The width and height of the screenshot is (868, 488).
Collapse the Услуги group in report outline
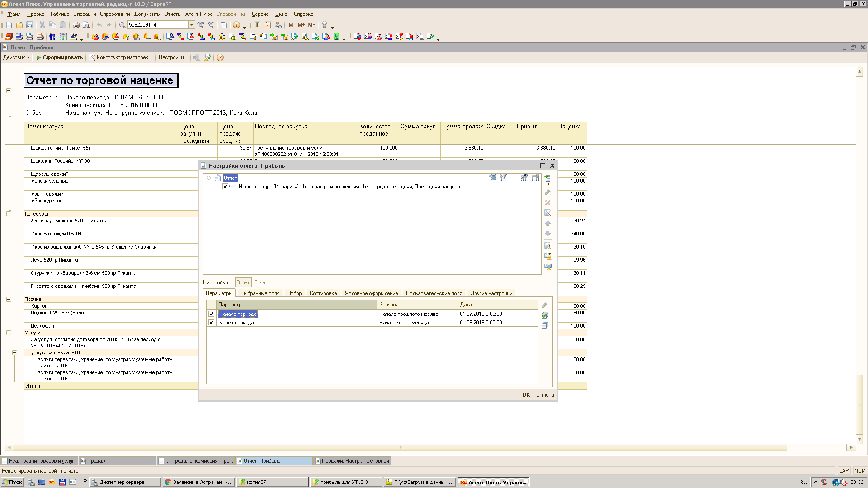(9, 333)
